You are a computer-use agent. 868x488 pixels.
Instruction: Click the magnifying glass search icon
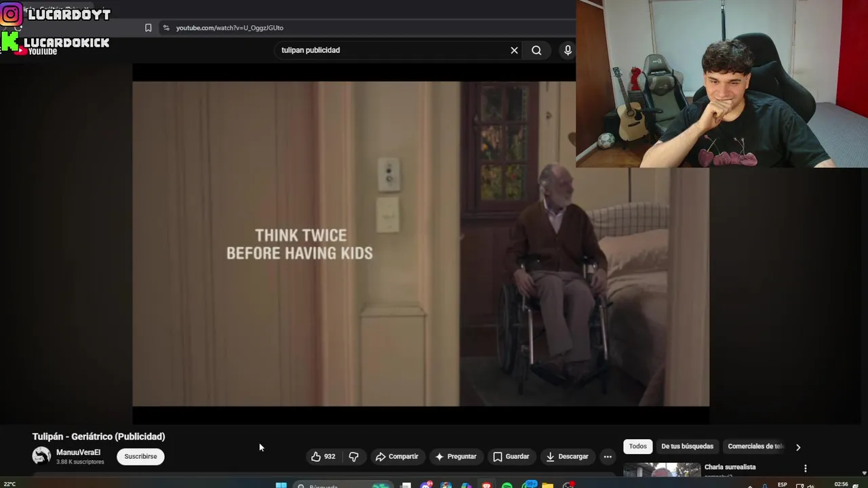coord(536,50)
